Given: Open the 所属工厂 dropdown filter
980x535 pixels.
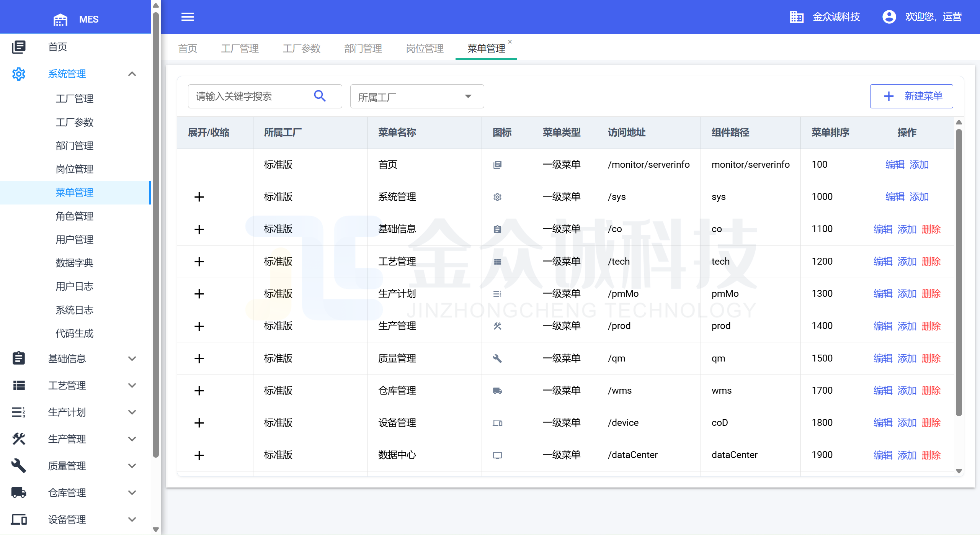Looking at the screenshot, I should coord(416,97).
